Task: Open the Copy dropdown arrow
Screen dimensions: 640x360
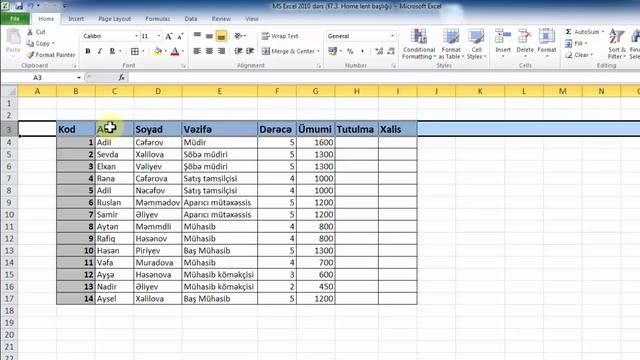Action: [x=53, y=44]
